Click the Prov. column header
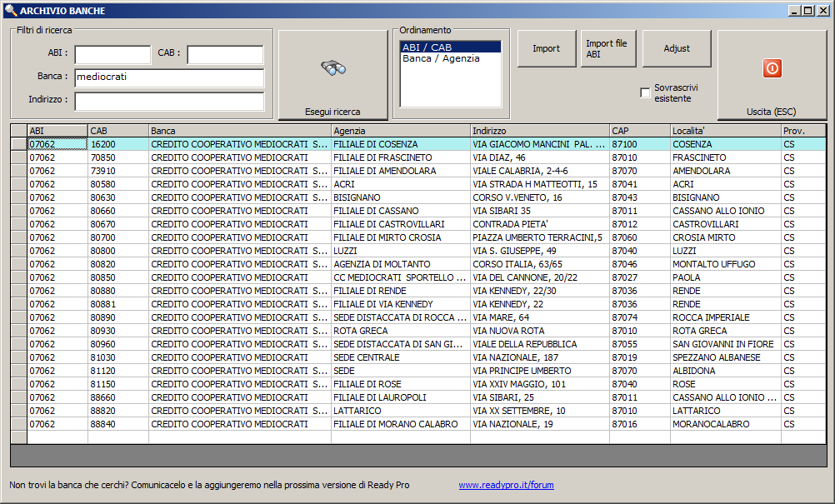Image resolution: width=835 pixels, height=504 pixels. (803, 131)
